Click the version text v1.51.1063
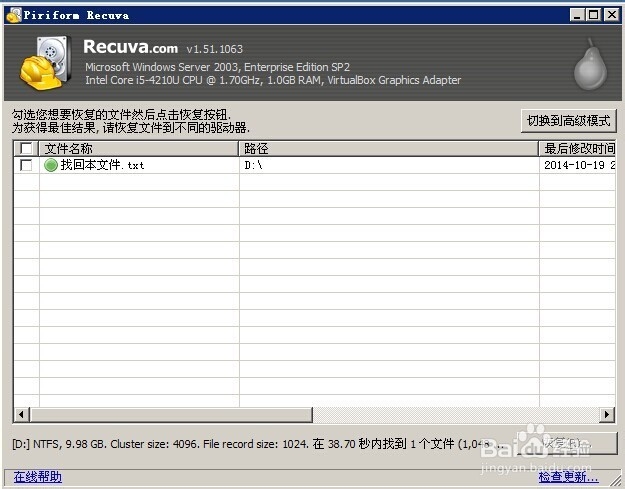625x489 pixels. 214,49
